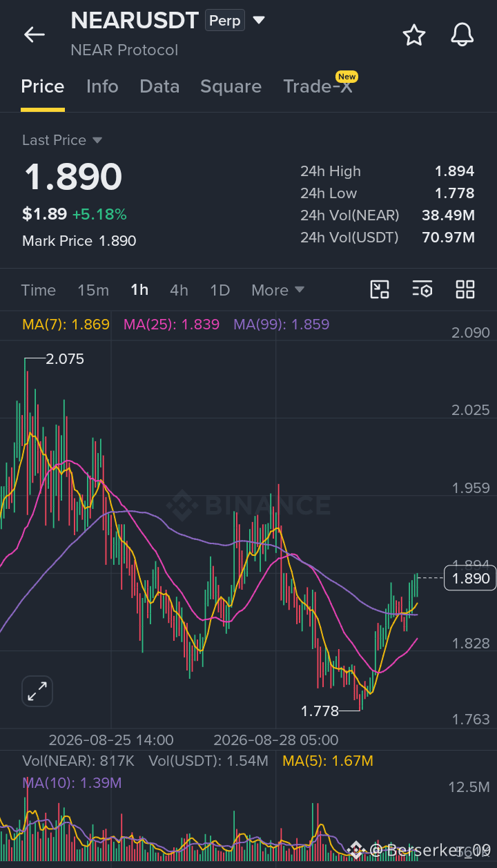Select the 1D chart interval

(x=220, y=290)
